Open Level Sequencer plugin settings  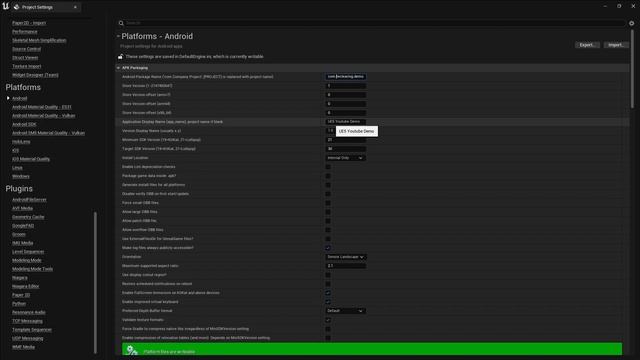(x=28, y=252)
